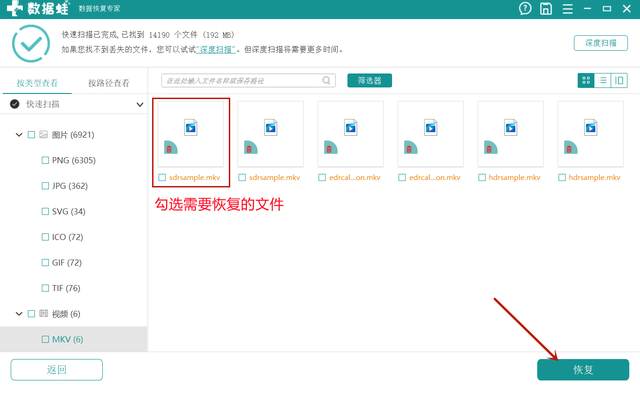640x393 pixels.
Task: Click the 恢复 recover button
Action: 583,370
